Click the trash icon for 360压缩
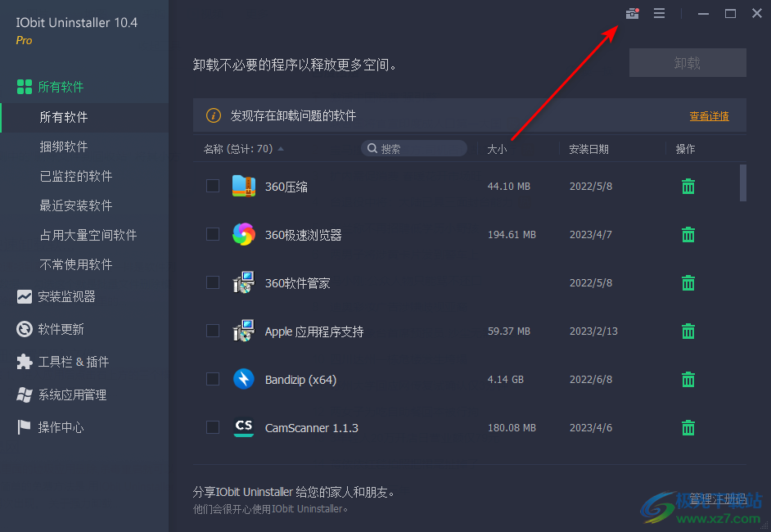 [688, 187]
